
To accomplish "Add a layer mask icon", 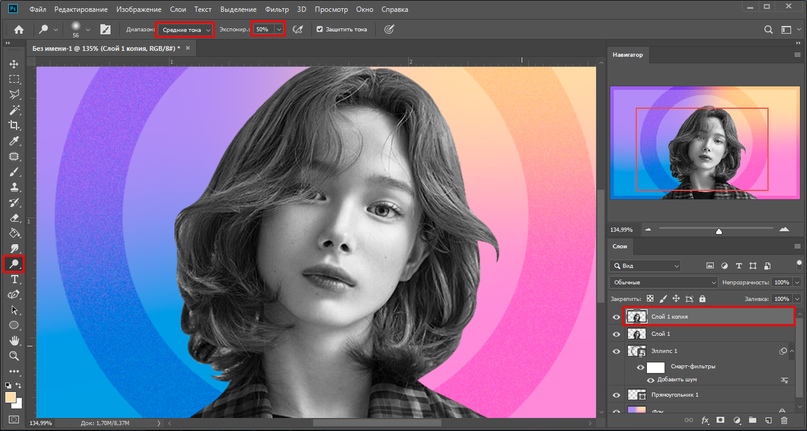I will pos(721,420).
